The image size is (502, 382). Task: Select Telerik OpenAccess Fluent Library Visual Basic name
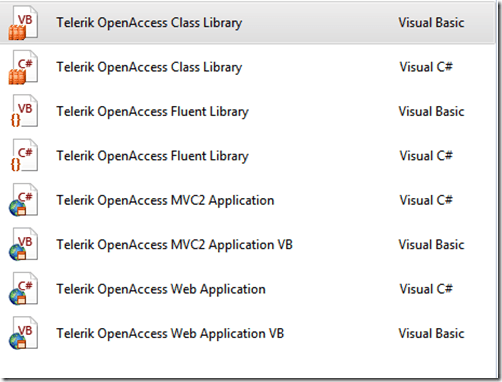point(152,112)
